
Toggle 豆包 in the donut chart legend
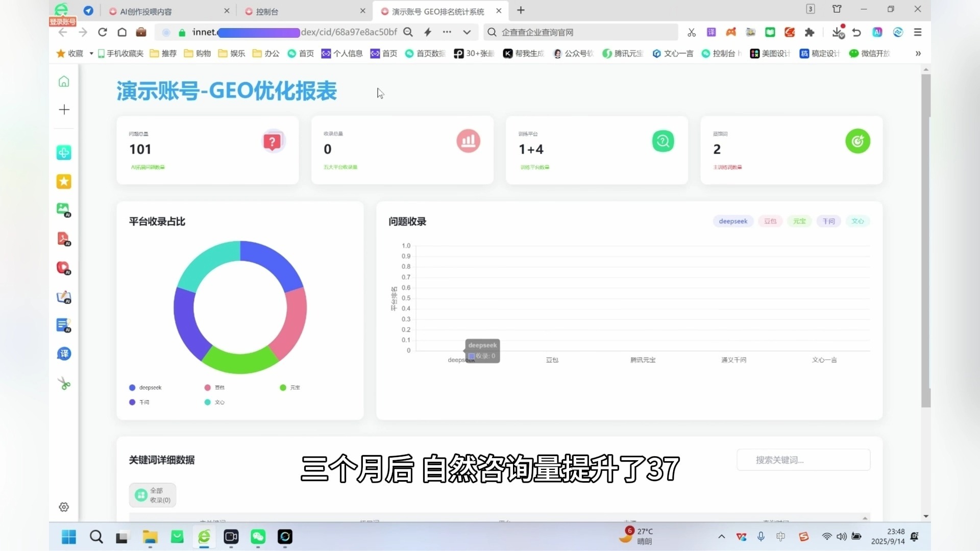[x=214, y=388]
